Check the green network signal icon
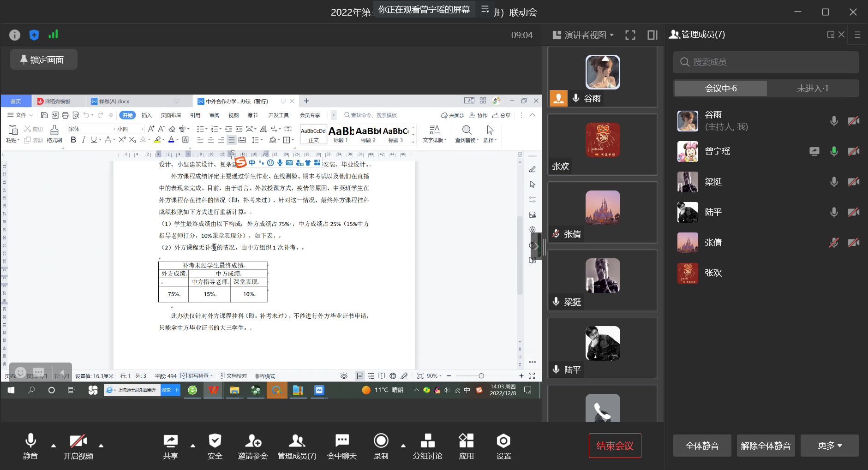 (x=54, y=35)
